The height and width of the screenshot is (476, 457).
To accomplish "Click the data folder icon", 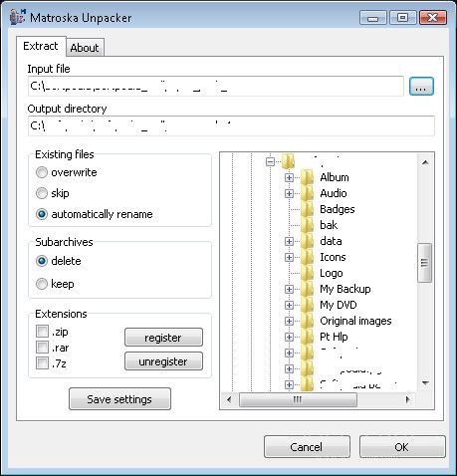I will point(307,241).
